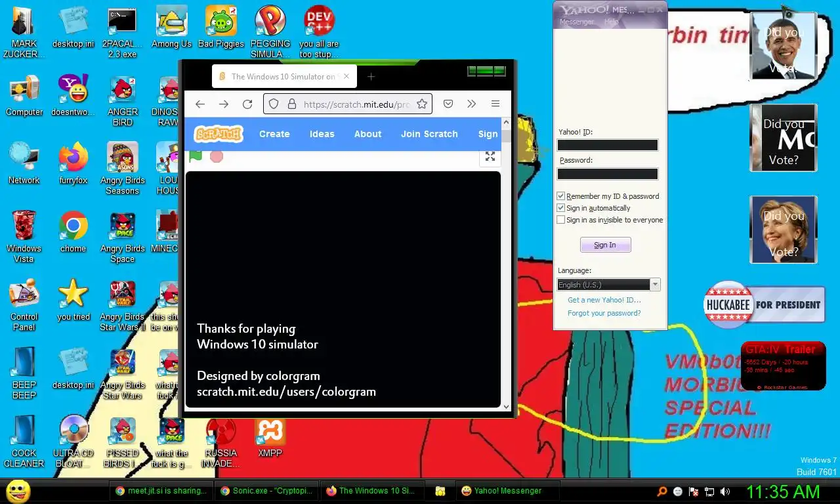Click the red stop sign in Scratch player
The width and height of the screenshot is (840, 504).
(217, 156)
